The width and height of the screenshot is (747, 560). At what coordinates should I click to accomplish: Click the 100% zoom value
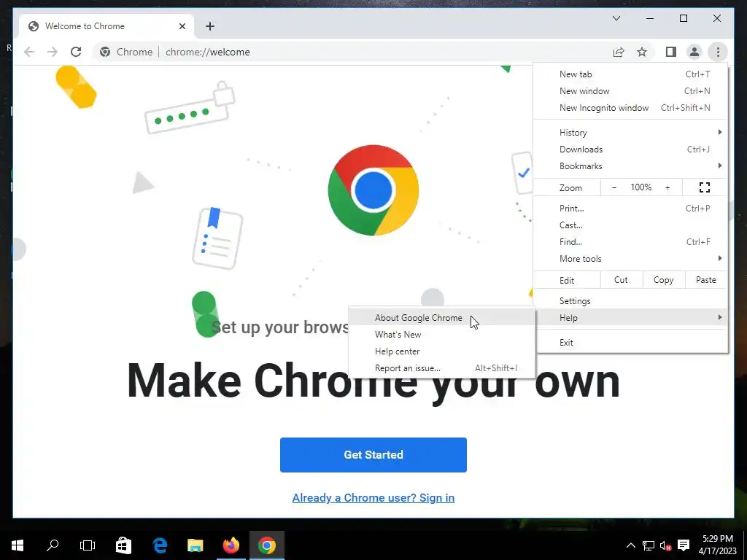(x=640, y=187)
